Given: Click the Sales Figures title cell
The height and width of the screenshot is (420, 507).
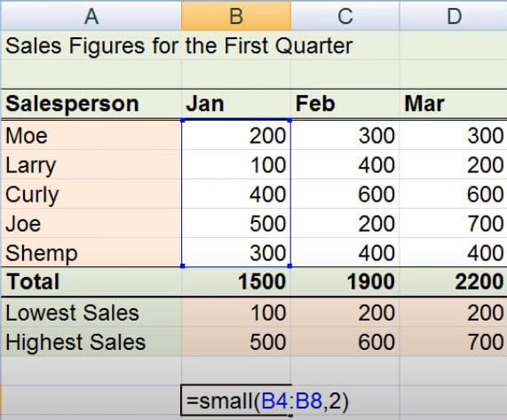Looking at the screenshot, I should (178, 45).
